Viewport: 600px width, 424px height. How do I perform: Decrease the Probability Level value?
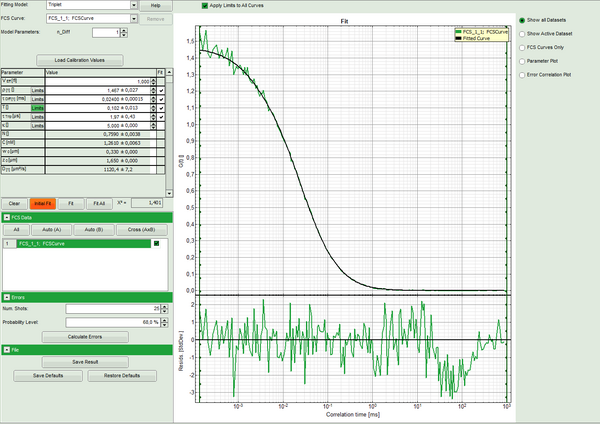point(166,324)
